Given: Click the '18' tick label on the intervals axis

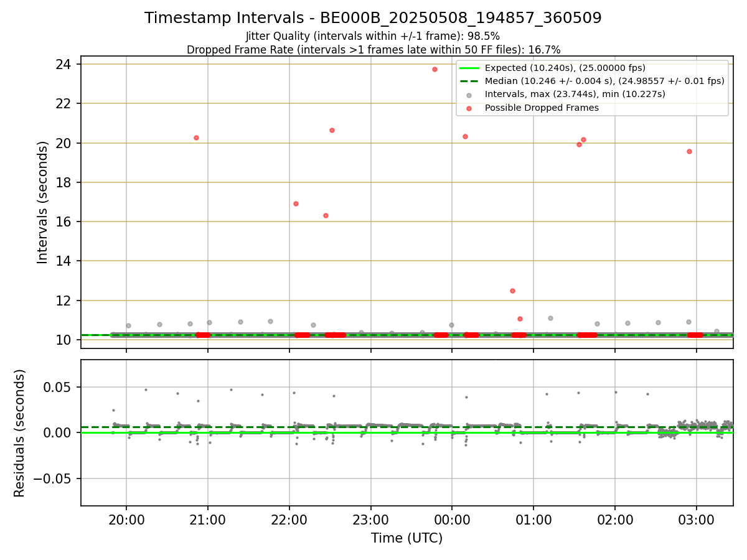Looking at the screenshot, I should click(x=63, y=183).
